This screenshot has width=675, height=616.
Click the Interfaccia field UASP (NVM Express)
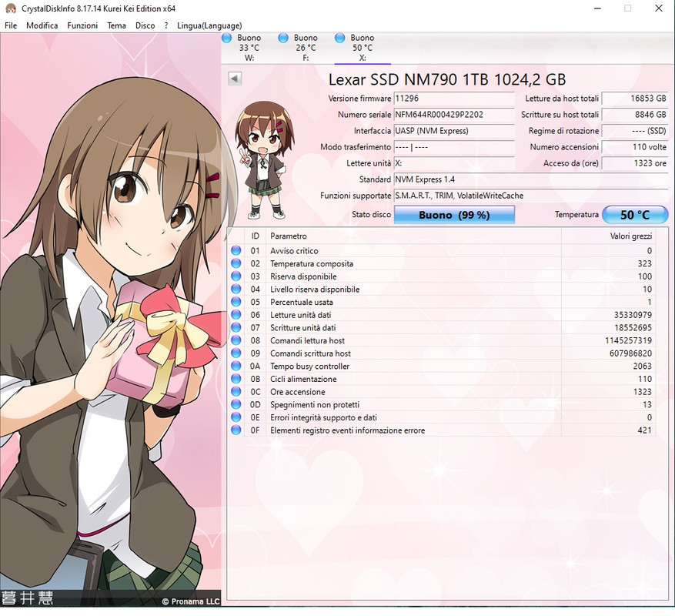tap(454, 131)
